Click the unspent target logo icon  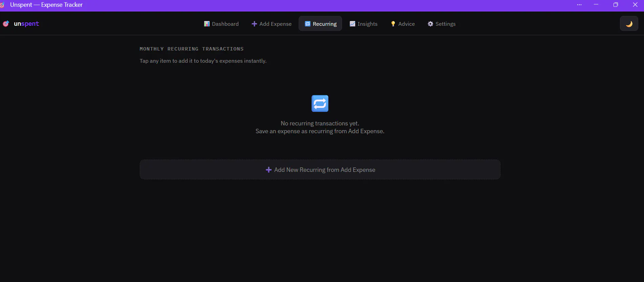pos(6,24)
